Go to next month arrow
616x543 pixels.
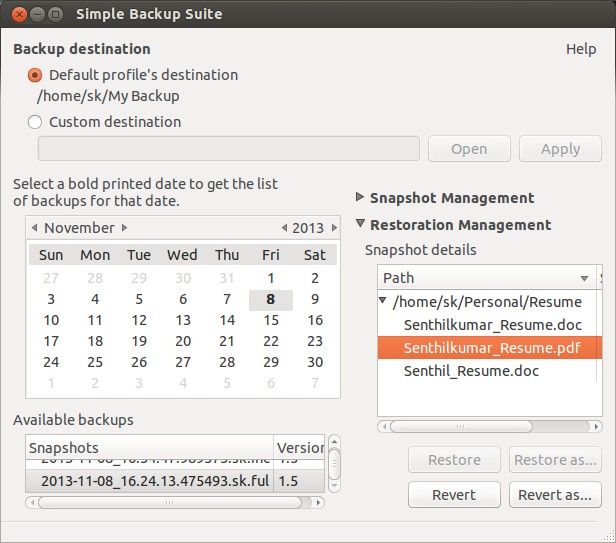[x=124, y=227]
